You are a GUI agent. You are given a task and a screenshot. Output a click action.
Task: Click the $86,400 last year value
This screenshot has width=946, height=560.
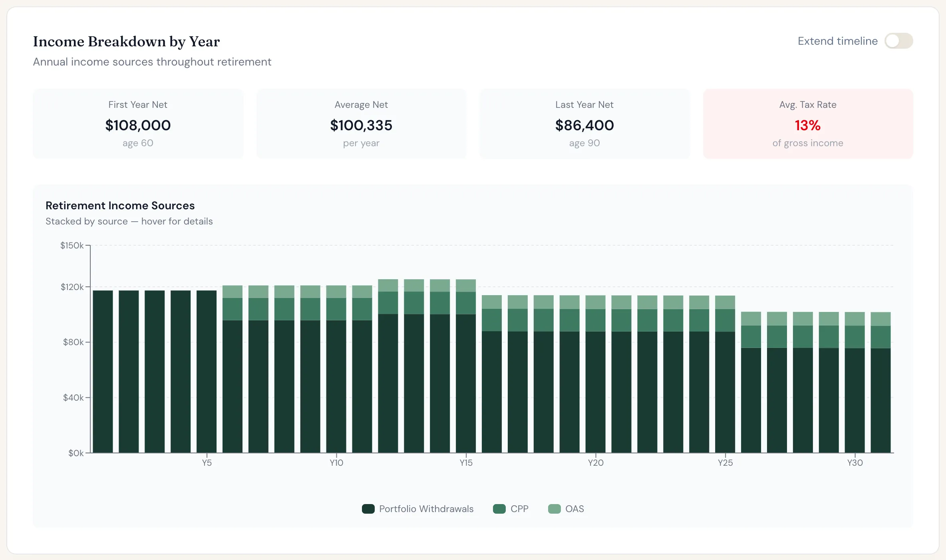click(x=584, y=125)
